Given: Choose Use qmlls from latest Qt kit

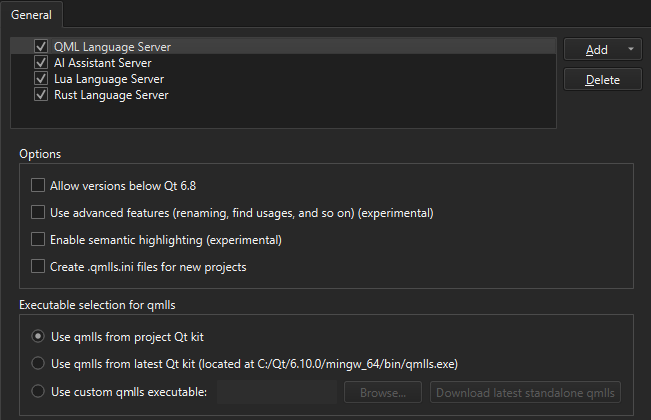Looking at the screenshot, I should tap(38, 364).
